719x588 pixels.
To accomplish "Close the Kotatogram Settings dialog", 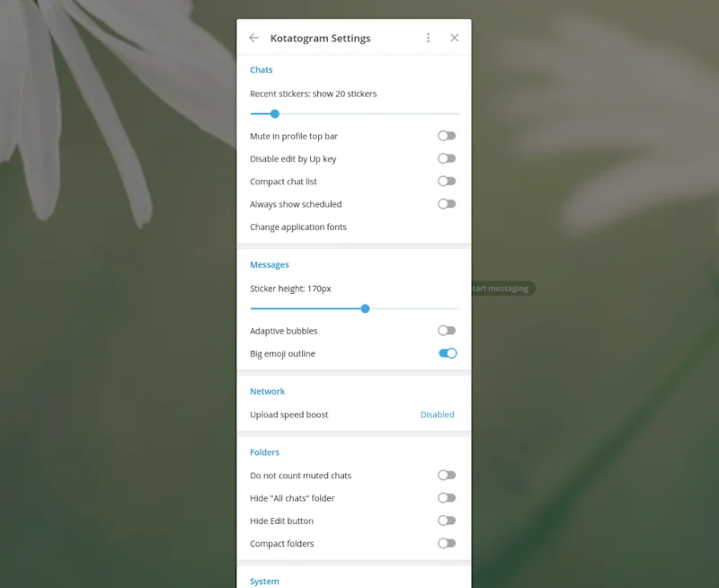I will click(455, 38).
